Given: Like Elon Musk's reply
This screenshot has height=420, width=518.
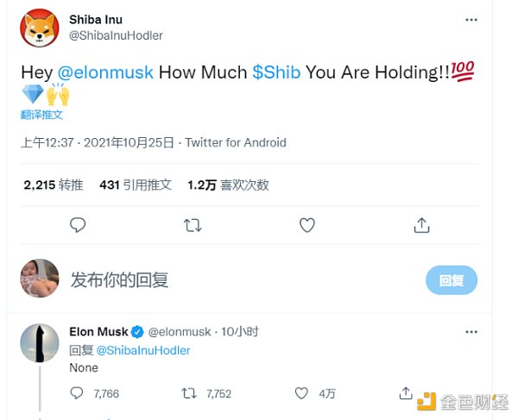Looking at the screenshot, I should click(301, 393).
